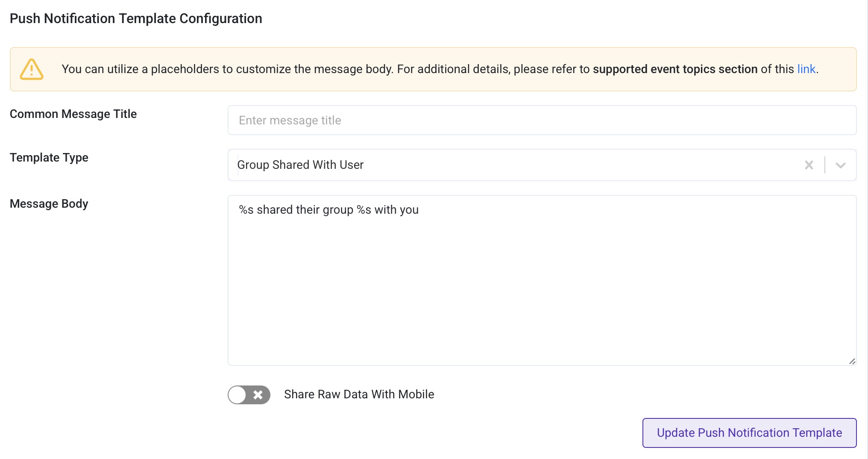This screenshot has height=459, width=868.
Task: Grab the Message Body resize handle
Action: tap(852, 361)
